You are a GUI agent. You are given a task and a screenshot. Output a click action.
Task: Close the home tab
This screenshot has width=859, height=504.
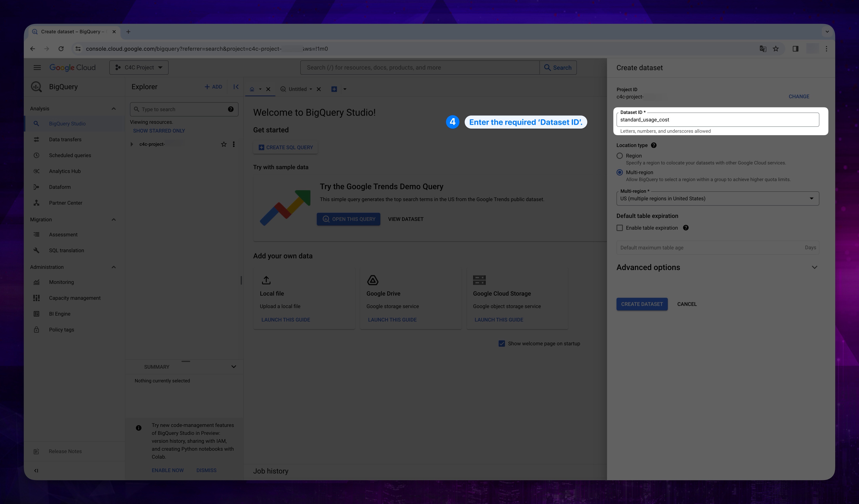[x=268, y=89]
